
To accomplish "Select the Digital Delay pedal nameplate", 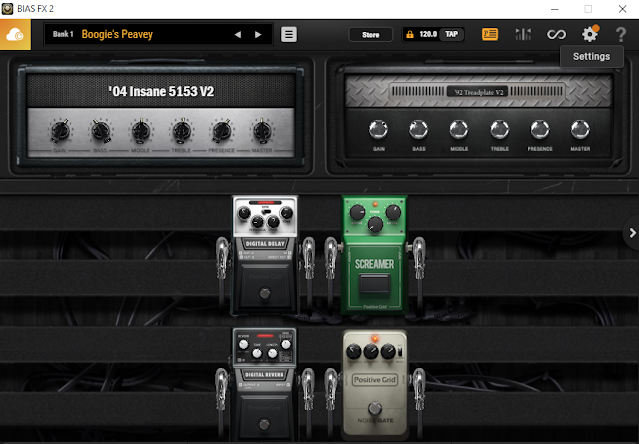I will click(265, 244).
